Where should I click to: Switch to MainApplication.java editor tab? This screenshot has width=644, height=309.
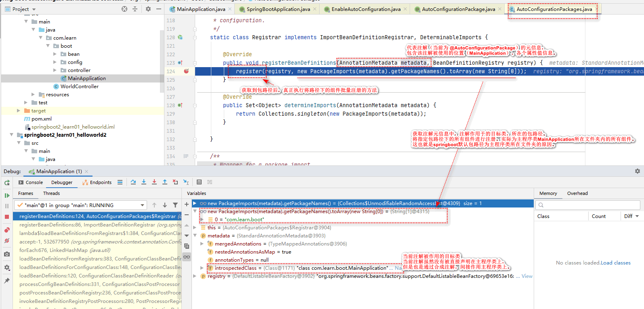pyautogui.click(x=201, y=9)
